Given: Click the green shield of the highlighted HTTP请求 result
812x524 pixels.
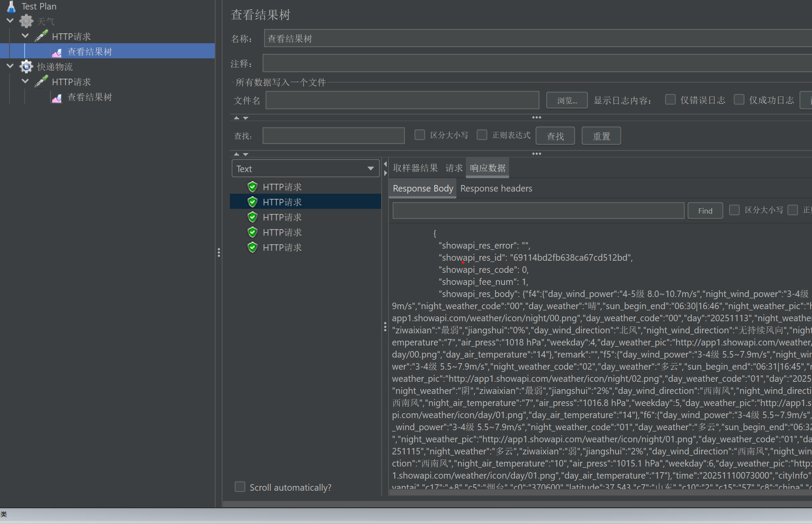Looking at the screenshot, I should coord(253,202).
